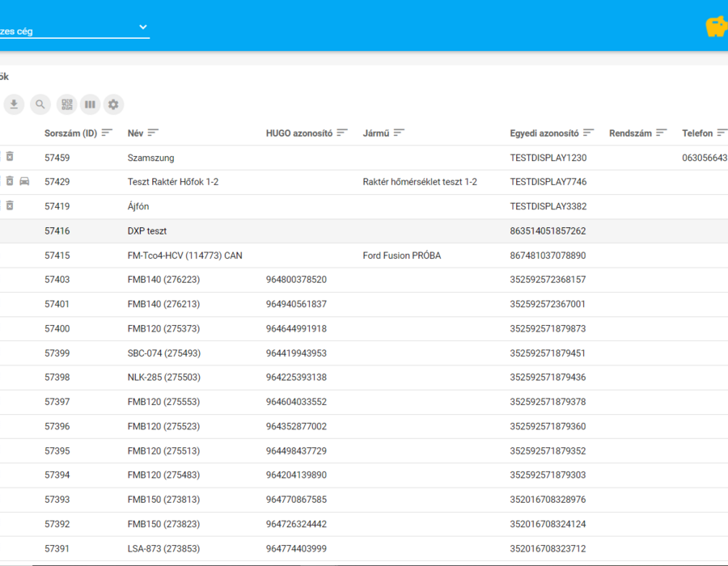The image size is (728, 566).
Task: Click ID 57403 cell
Action: point(57,280)
